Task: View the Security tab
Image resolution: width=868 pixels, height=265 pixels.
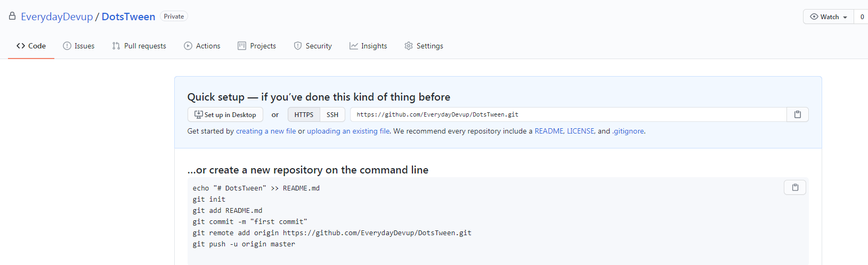Action: pos(313,46)
